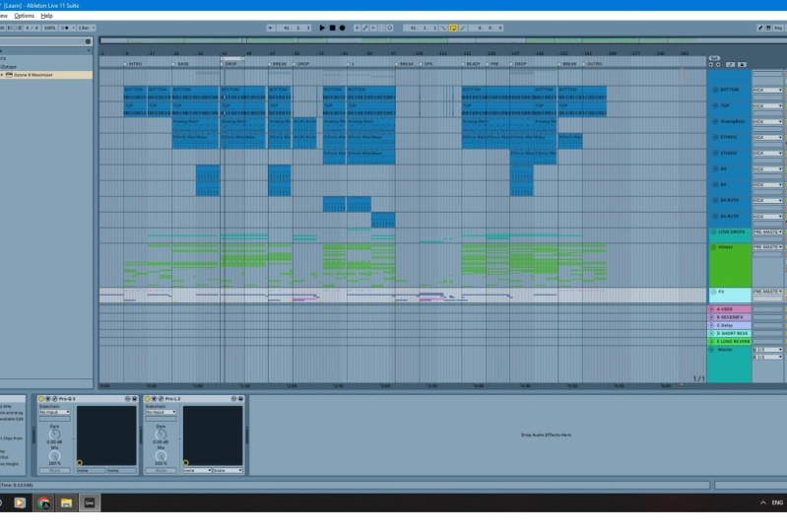Viewport: 787px width, 532px height.
Task: Select the E LONG REVERB return track
Action: [729, 341]
